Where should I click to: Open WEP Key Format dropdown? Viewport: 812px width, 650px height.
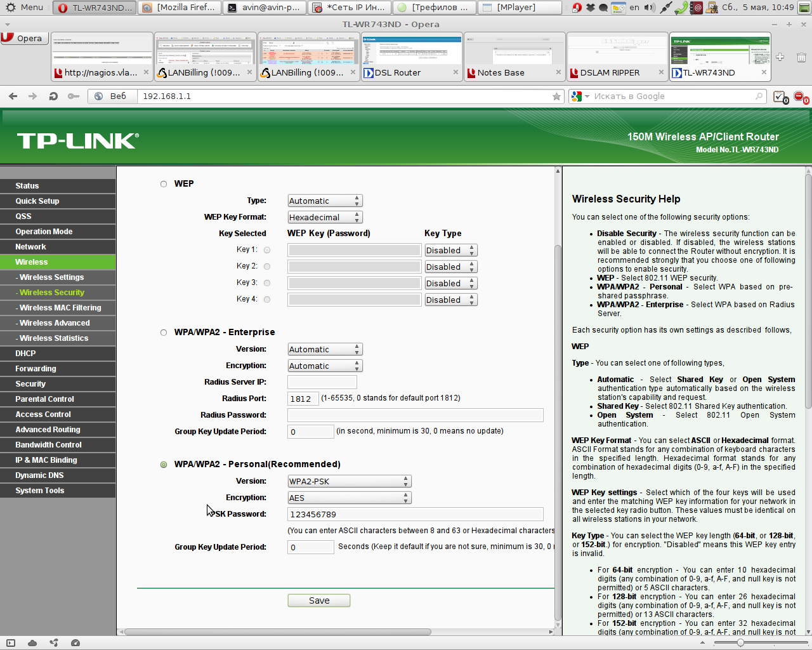(325, 217)
